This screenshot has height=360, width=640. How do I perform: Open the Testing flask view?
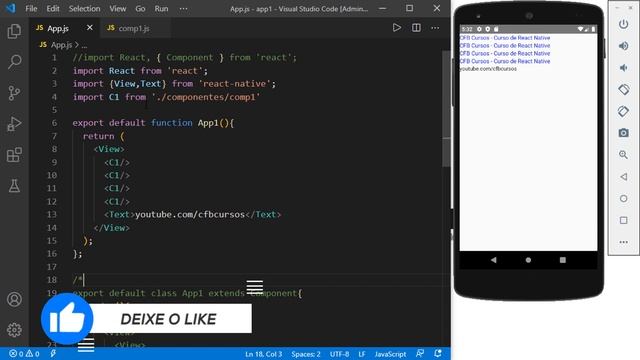click(x=14, y=186)
